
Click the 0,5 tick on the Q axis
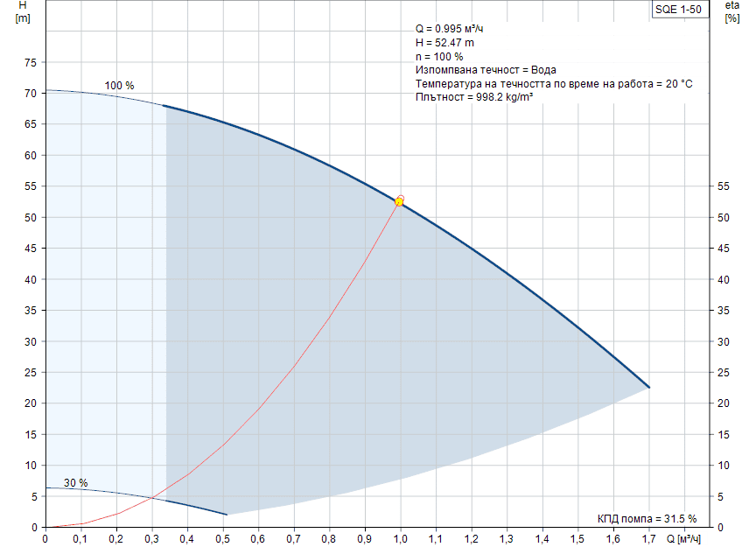click(x=223, y=538)
